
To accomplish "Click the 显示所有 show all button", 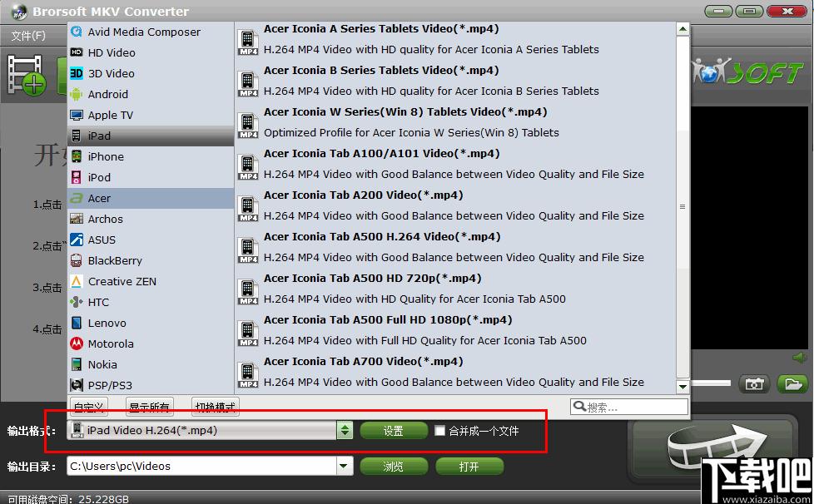I will [x=150, y=407].
